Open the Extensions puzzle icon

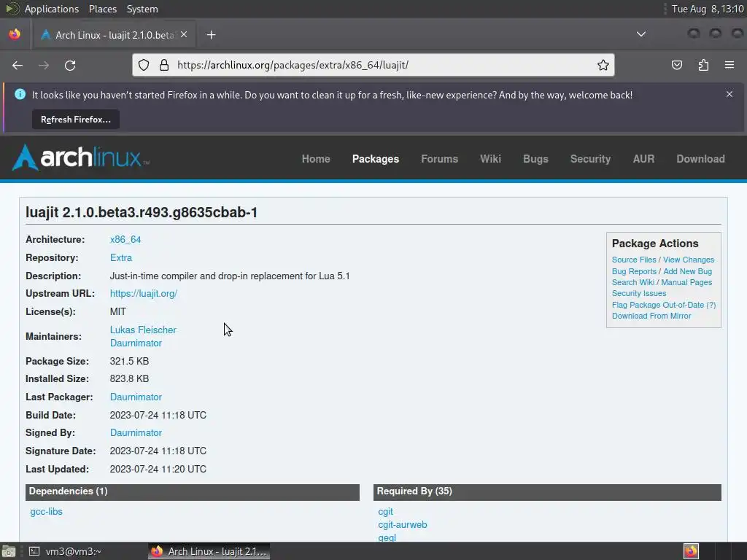pos(703,65)
